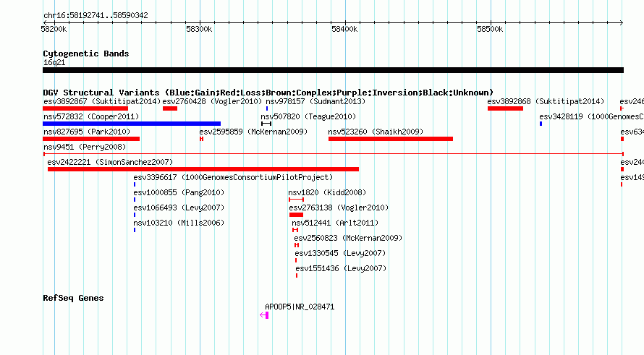
Task: Click the 58500k ruler position label
Action: 490,29
